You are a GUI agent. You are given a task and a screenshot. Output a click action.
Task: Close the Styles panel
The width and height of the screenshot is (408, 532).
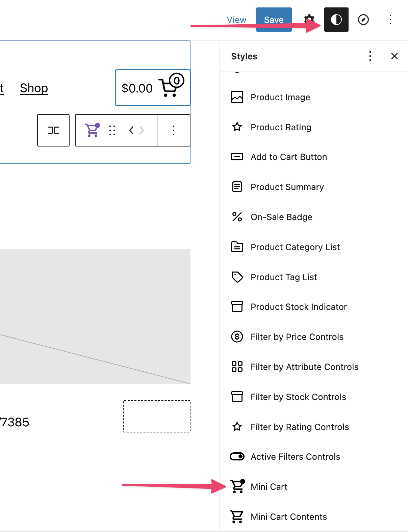click(394, 56)
